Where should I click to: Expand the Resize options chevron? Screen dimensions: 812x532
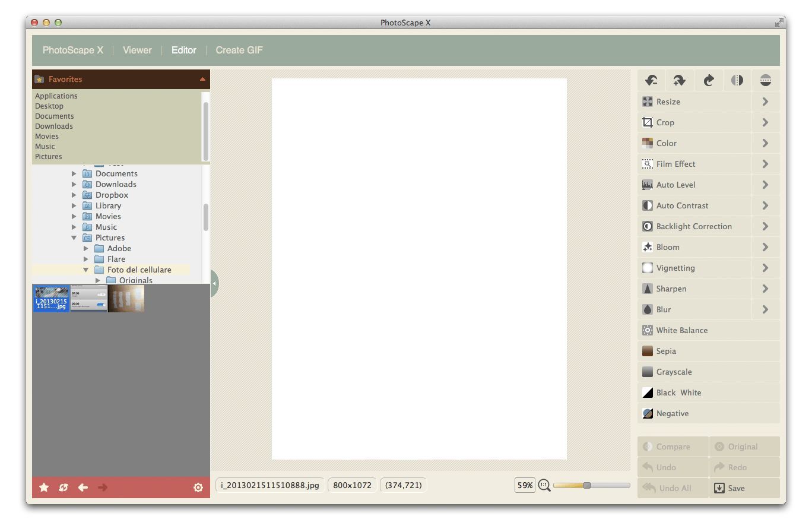pyautogui.click(x=766, y=102)
